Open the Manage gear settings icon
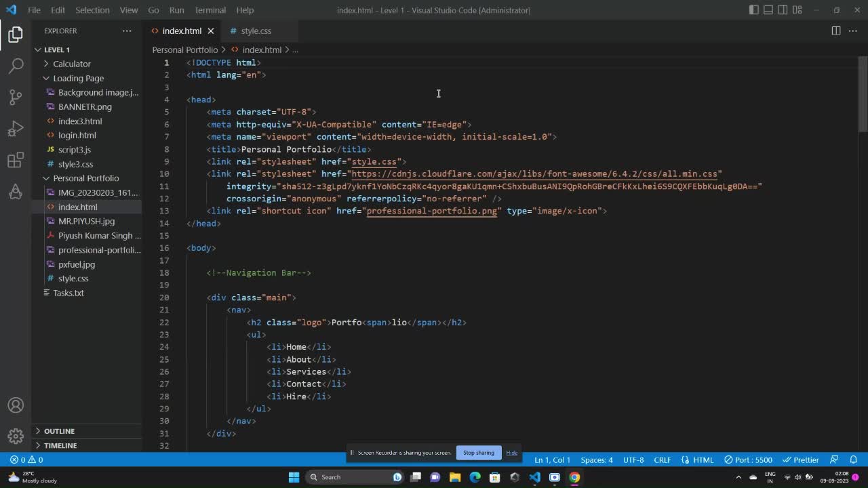The width and height of the screenshot is (868, 488). (x=16, y=436)
